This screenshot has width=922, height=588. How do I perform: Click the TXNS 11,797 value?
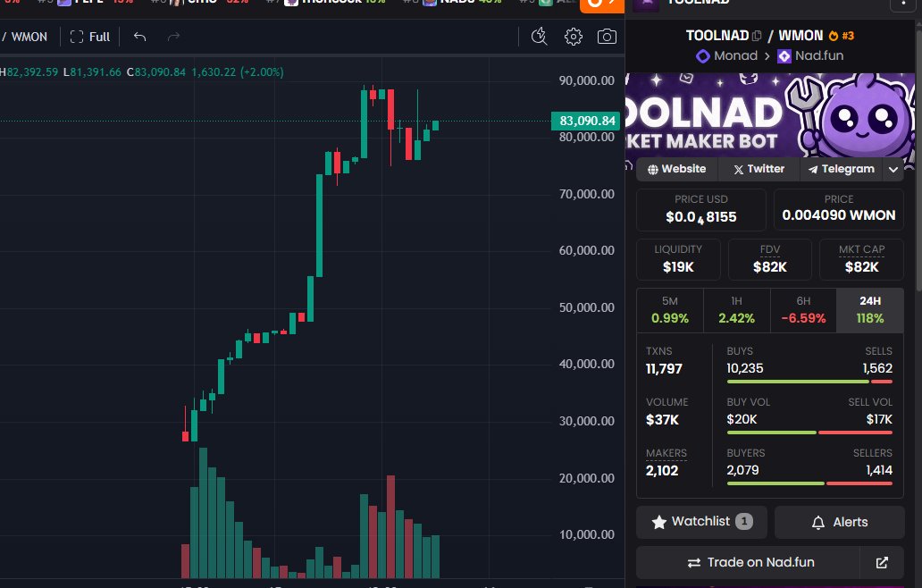click(x=664, y=369)
